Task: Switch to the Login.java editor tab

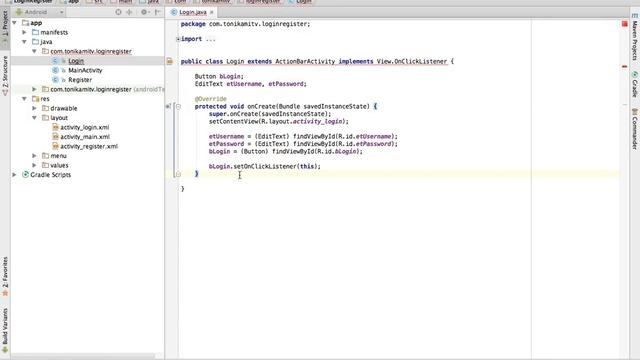Action: pyautogui.click(x=193, y=12)
